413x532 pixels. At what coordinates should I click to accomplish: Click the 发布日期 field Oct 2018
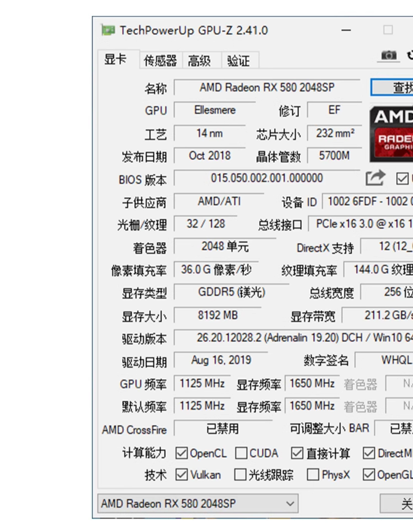(x=209, y=155)
